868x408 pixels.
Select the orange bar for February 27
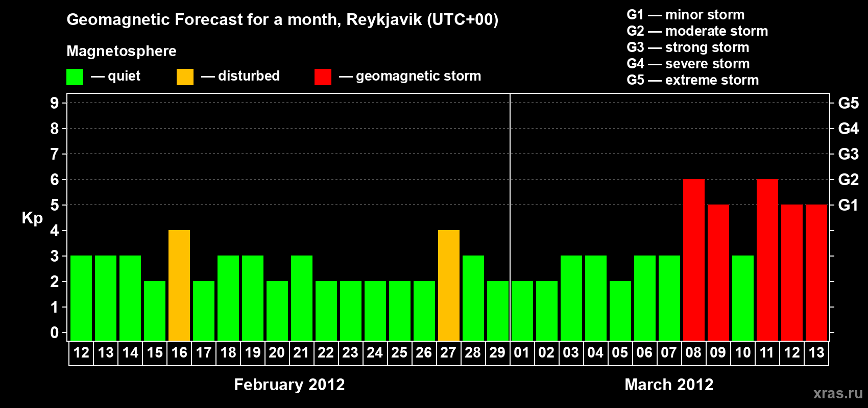click(449, 285)
